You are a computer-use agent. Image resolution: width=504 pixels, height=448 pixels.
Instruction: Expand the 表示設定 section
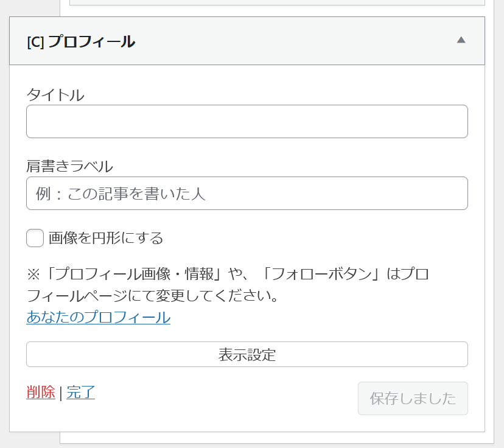(x=247, y=354)
